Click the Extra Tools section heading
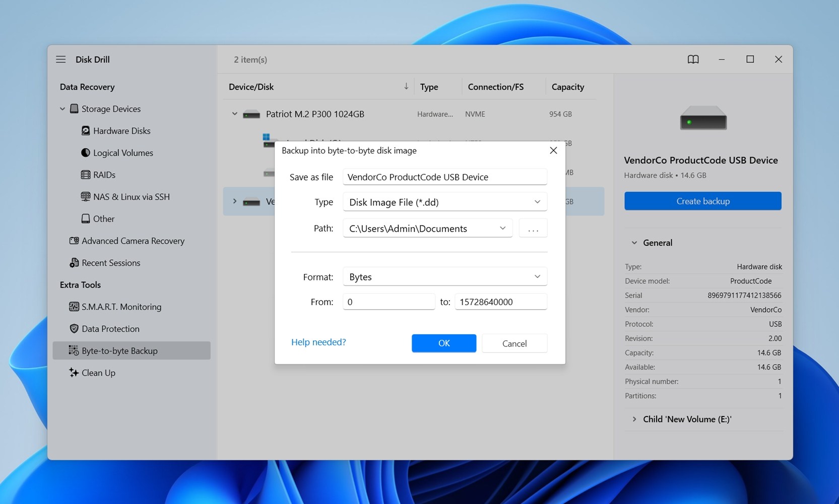839x504 pixels. (80, 284)
